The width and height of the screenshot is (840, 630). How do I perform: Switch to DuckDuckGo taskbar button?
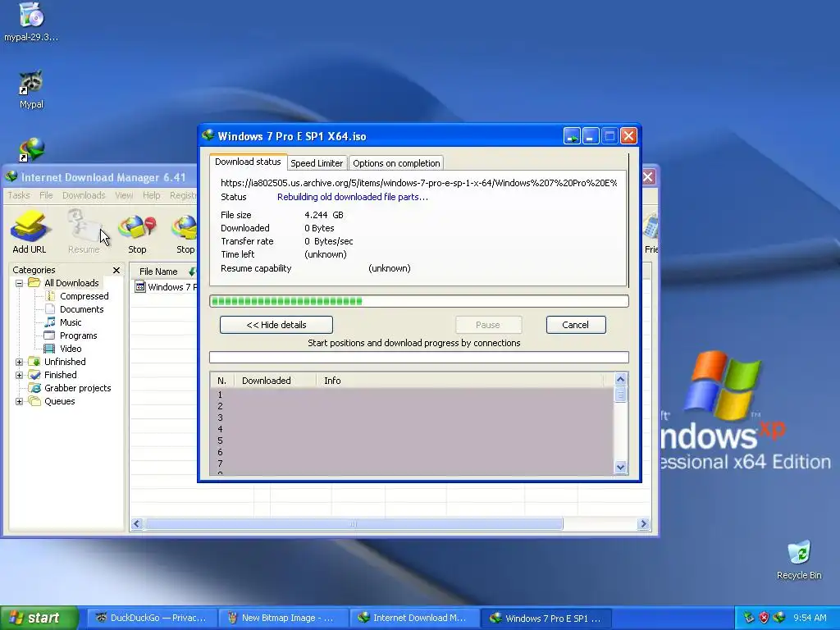[x=151, y=618]
